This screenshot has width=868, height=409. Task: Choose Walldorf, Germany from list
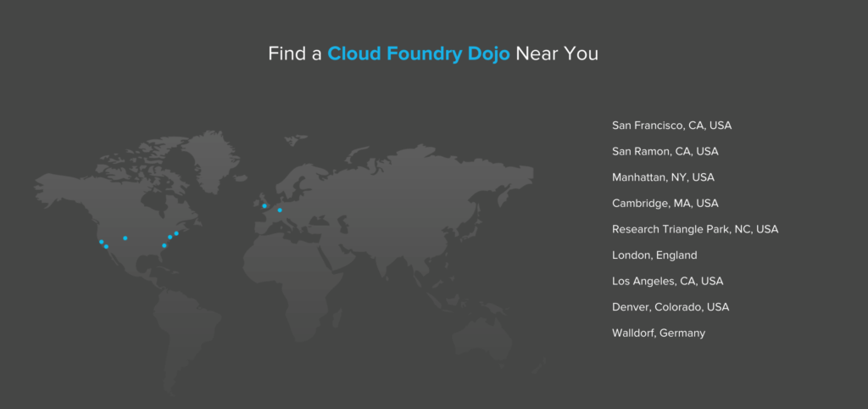coord(658,333)
